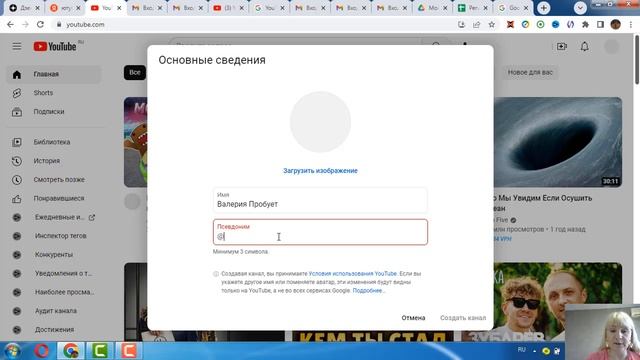Open История in sidebar
The width and height of the screenshot is (640, 360).
(x=53, y=161)
